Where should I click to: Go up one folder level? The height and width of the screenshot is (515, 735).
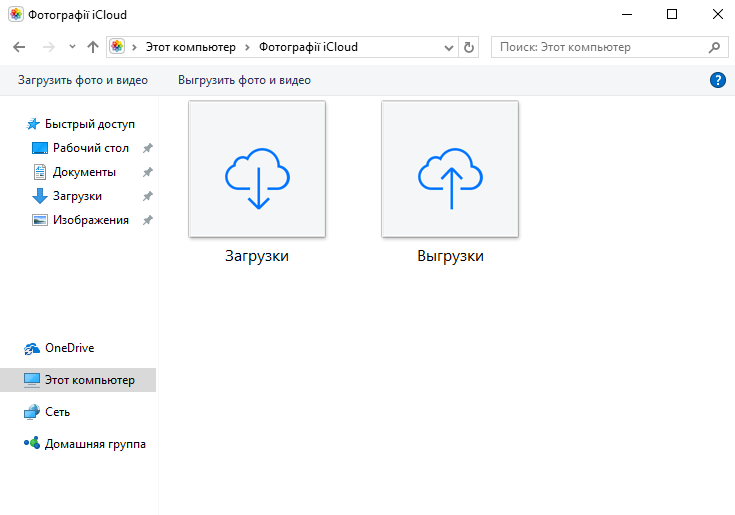tap(93, 47)
